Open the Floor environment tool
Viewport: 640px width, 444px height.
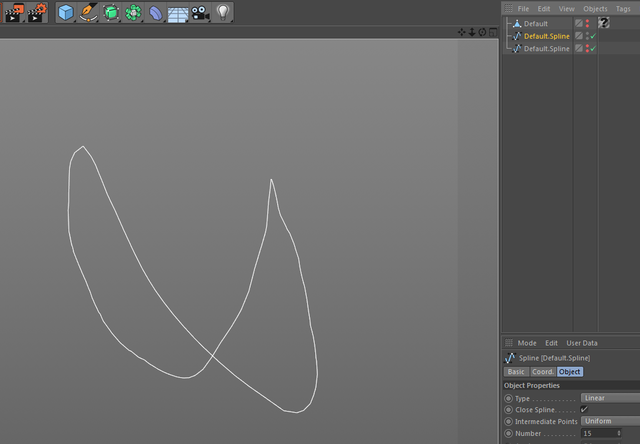(178, 14)
